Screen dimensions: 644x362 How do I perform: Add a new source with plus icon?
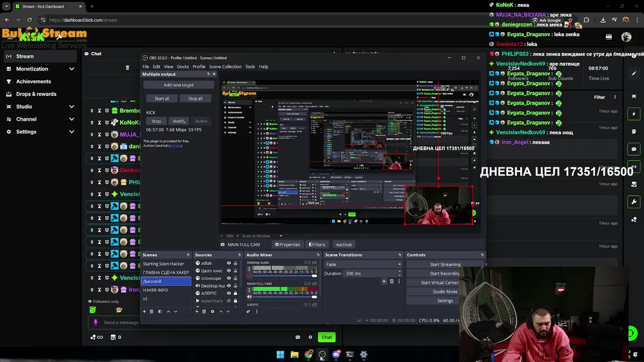click(197, 312)
